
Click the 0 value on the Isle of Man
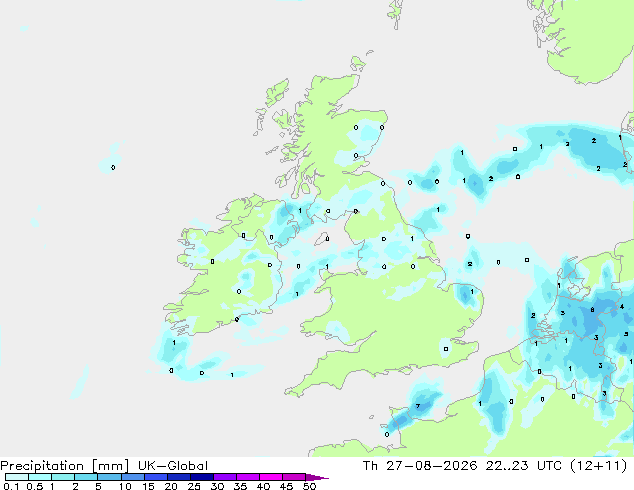click(x=328, y=239)
